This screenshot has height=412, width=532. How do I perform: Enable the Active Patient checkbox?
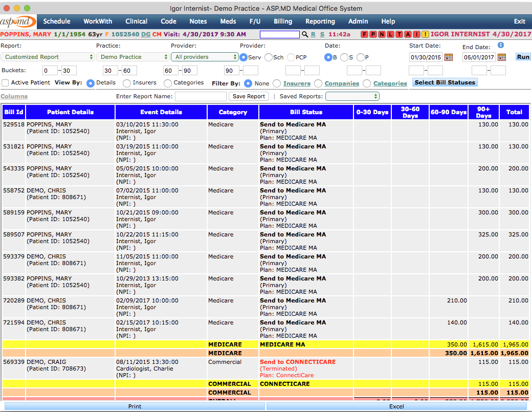pyautogui.click(x=5, y=83)
